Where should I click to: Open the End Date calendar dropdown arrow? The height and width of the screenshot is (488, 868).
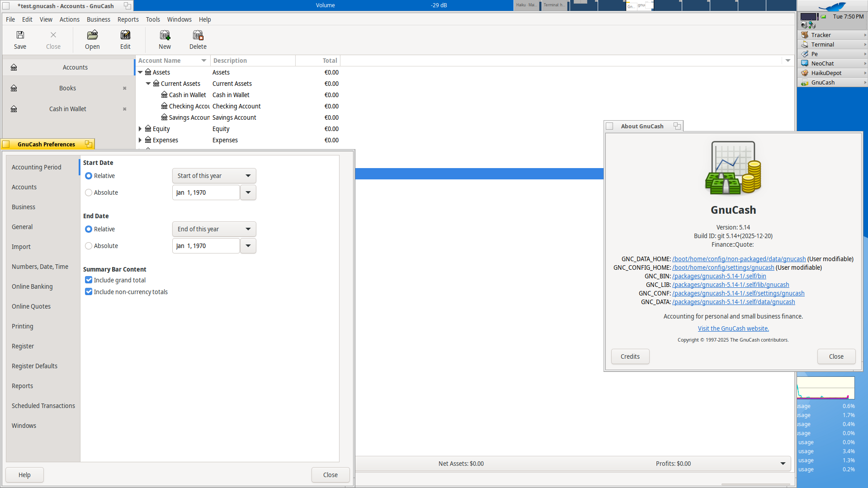[x=248, y=246]
